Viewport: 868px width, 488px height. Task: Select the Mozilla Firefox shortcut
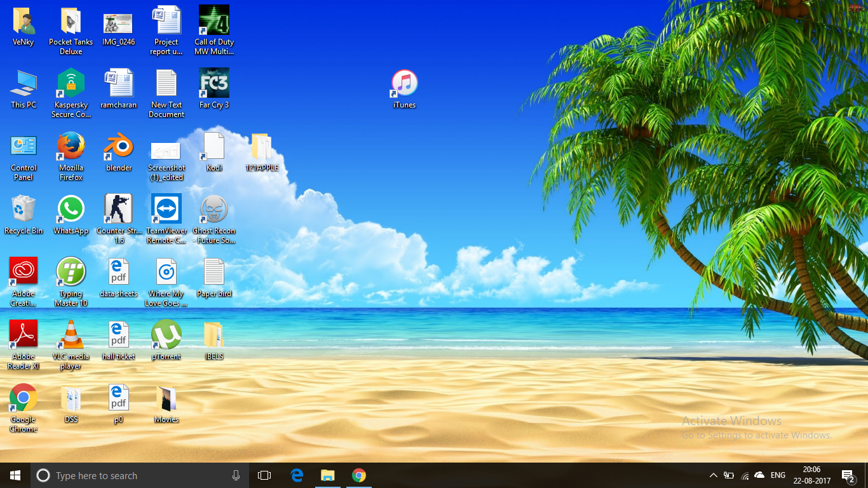[x=71, y=156]
